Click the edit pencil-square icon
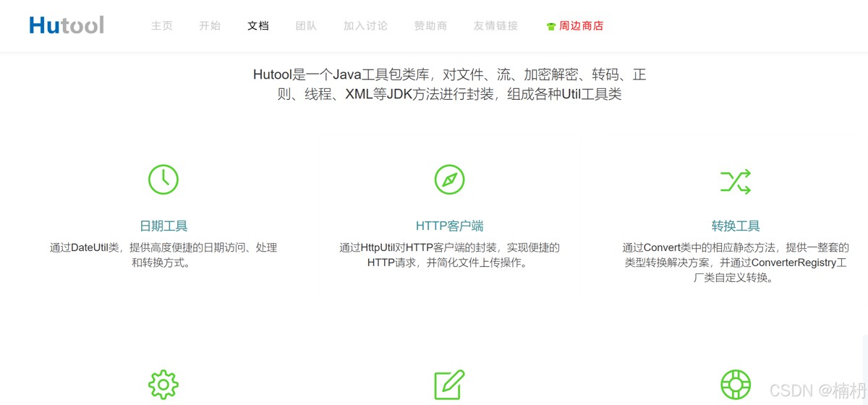The height and width of the screenshot is (405, 868). (x=449, y=385)
